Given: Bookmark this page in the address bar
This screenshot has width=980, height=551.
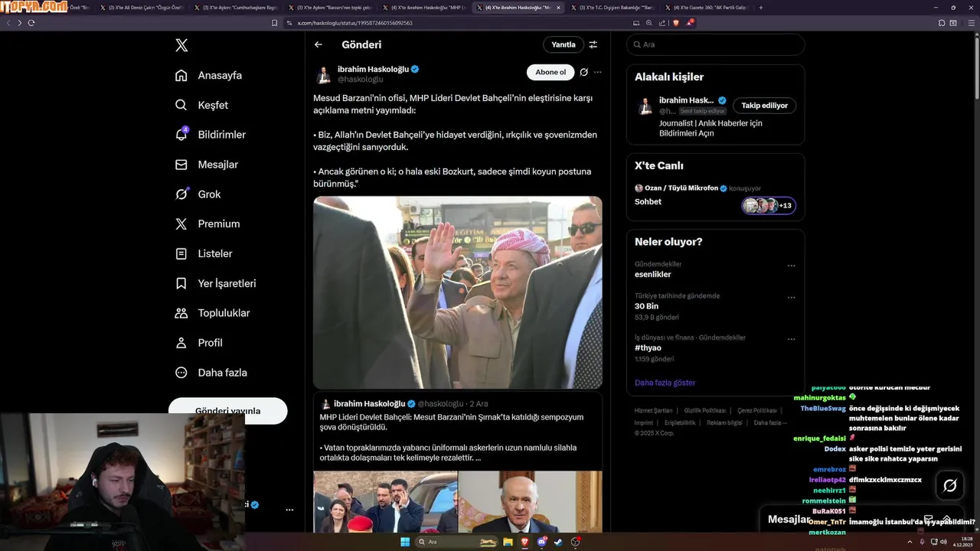Looking at the screenshot, I should [x=275, y=23].
